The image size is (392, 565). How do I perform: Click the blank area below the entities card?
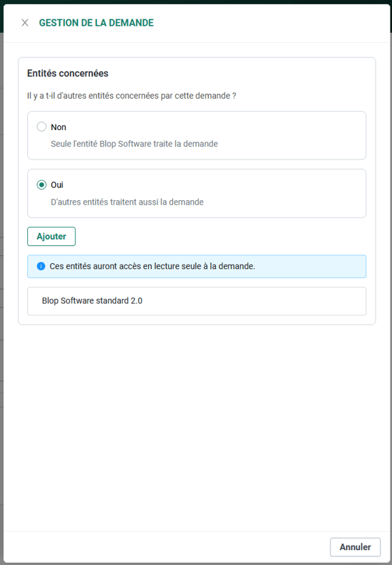coord(197,426)
